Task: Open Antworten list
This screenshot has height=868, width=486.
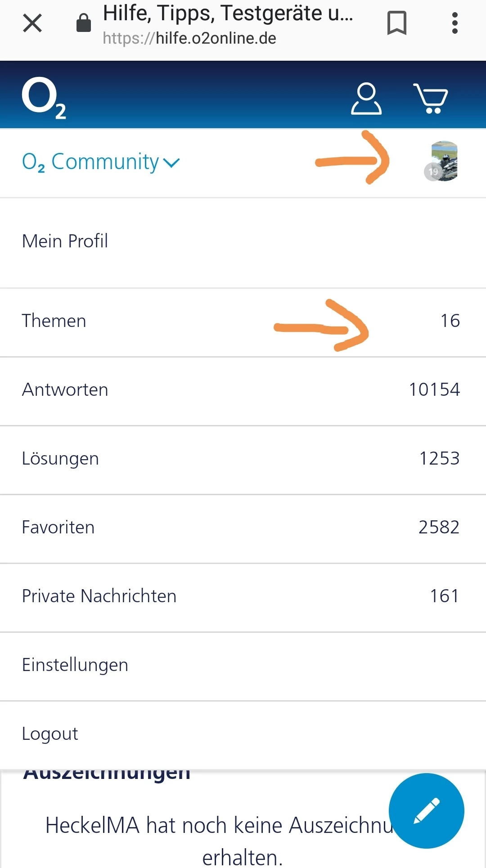Action: point(65,390)
